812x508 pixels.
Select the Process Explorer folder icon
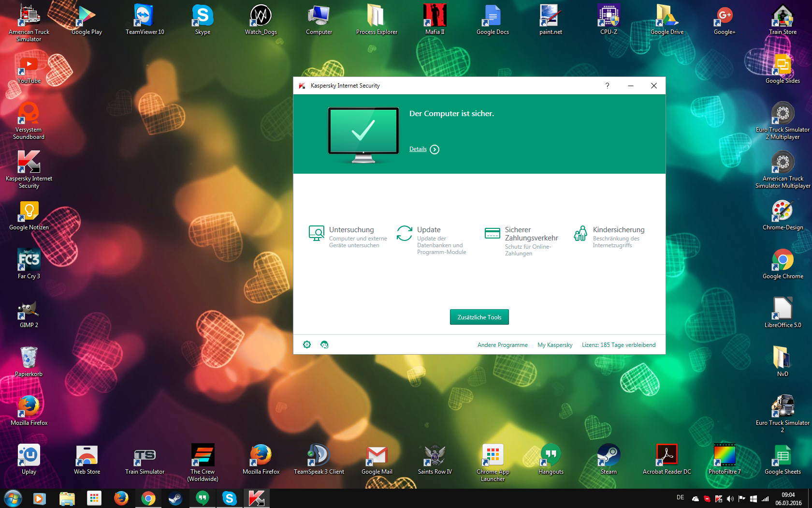pos(377,19)
